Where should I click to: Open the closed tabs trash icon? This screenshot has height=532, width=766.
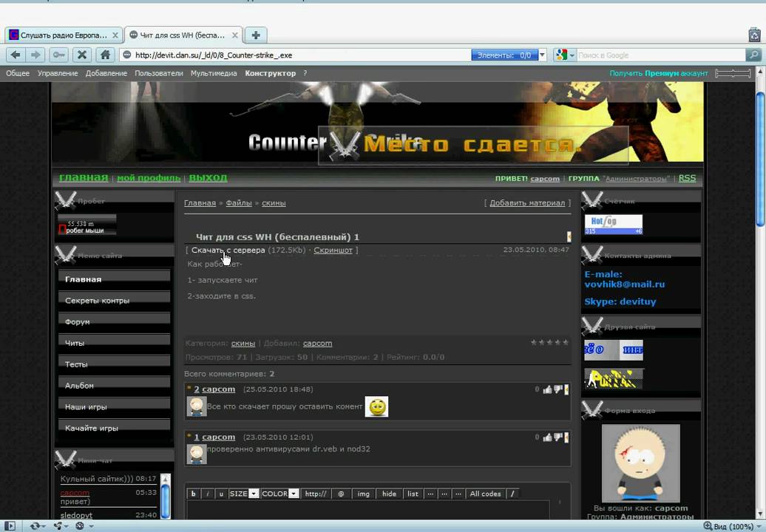[x=755, y=35]
